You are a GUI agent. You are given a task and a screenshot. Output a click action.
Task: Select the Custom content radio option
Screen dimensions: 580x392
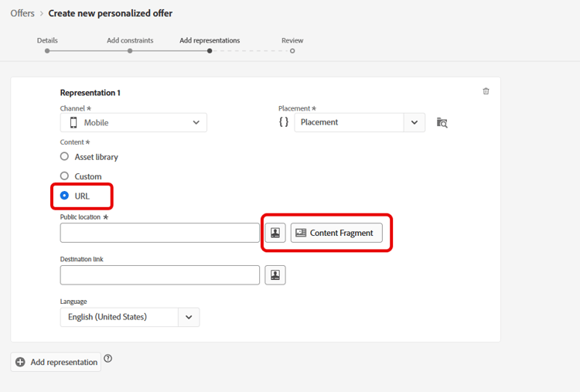[x=65, y=176]
